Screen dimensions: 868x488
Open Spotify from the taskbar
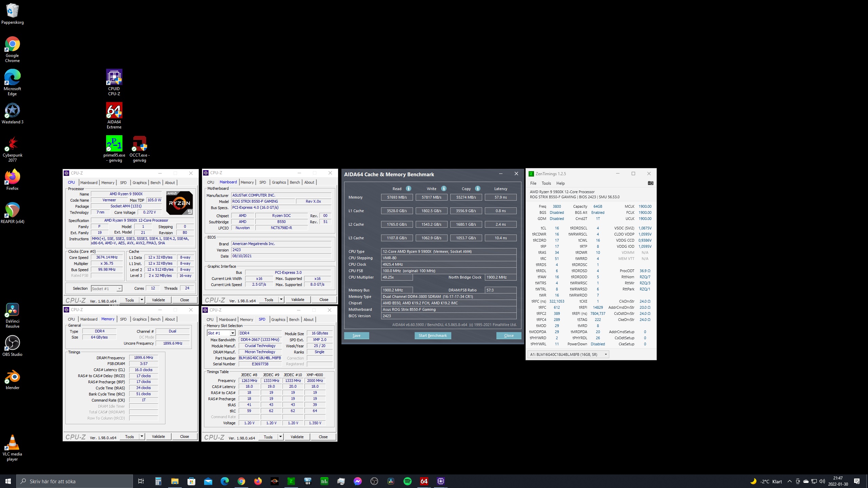tap(408, 481)
